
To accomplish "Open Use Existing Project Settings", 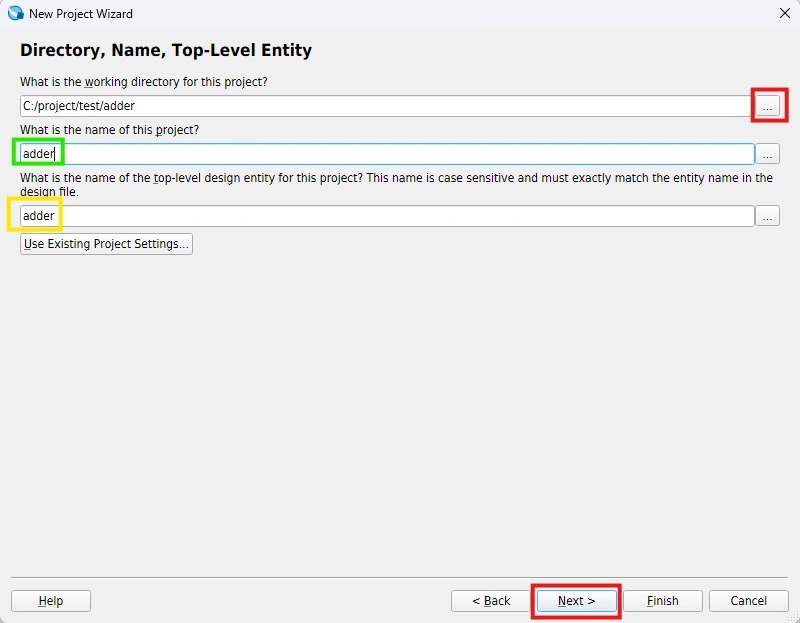I will (106, 244).
